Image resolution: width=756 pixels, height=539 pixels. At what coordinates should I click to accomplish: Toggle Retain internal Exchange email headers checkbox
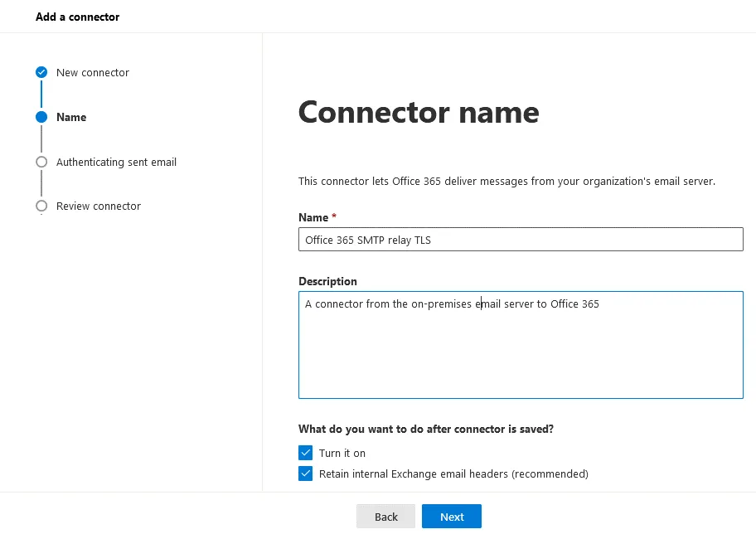point(306,474)
